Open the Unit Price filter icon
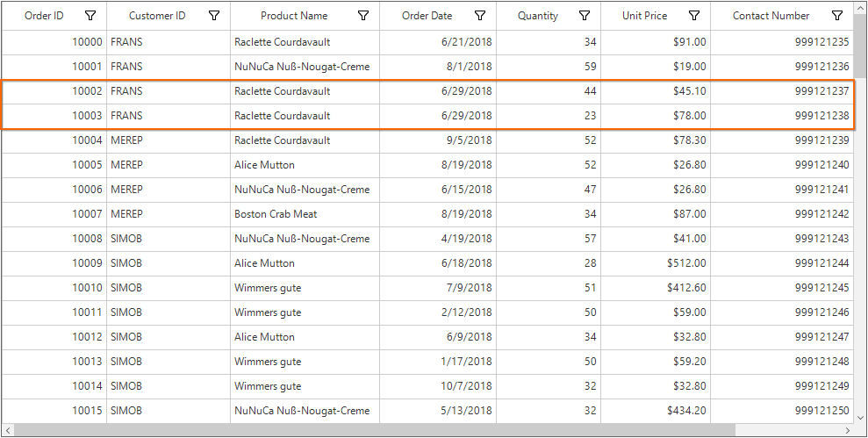Screen dimensions: 868x438 click(x=694, y=16)
